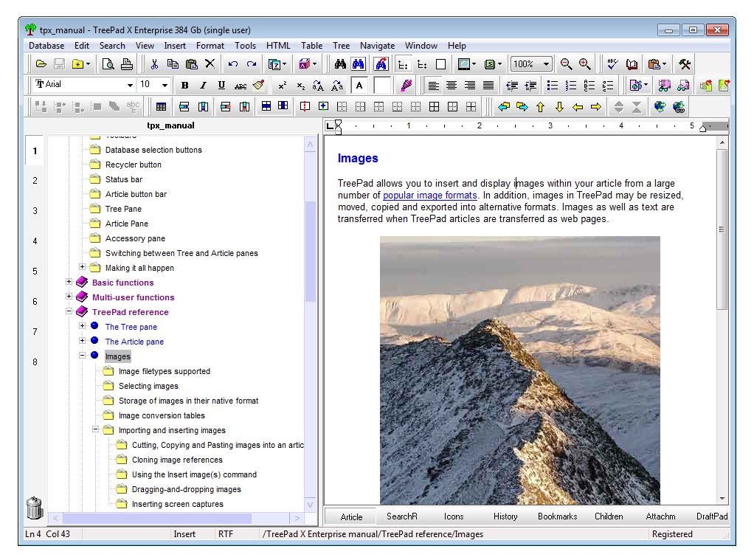Open the Recycler trash can icon

pos(35,508)
